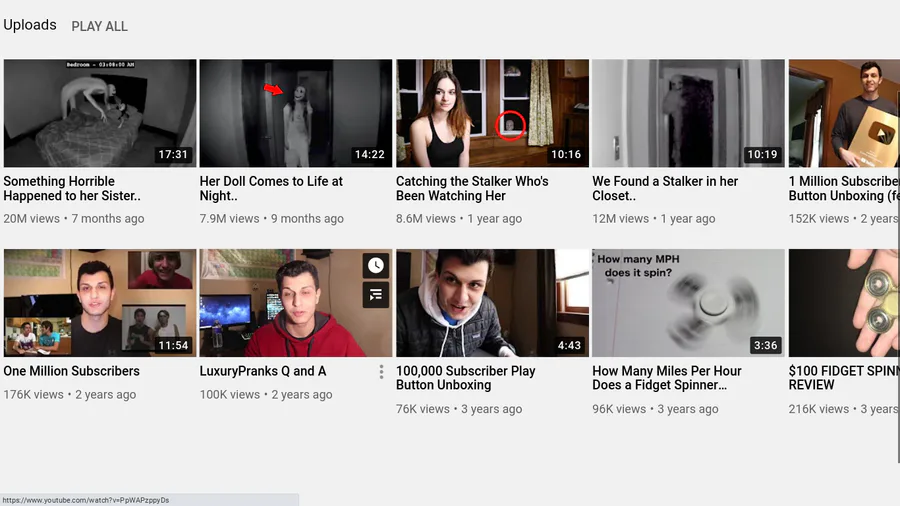This screenshot has height=506, width=900.
Task: Click the 11:54 duration badge
Action: point(173,345)
